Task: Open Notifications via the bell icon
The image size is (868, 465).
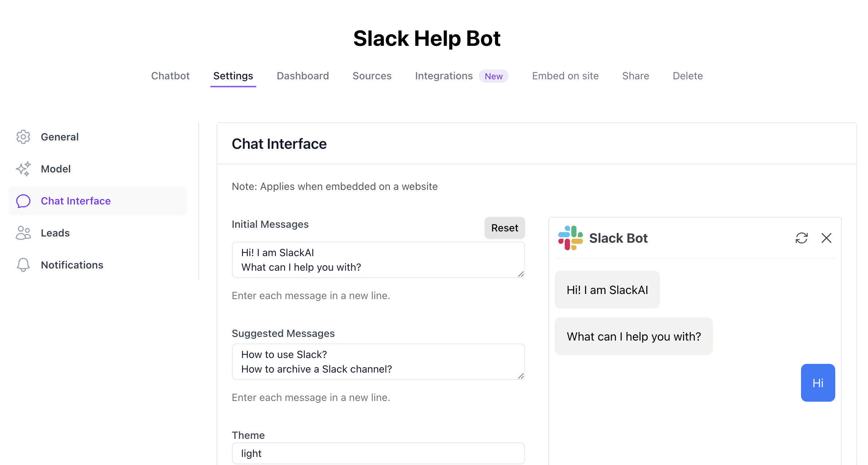Action: (x=23, y=265)
